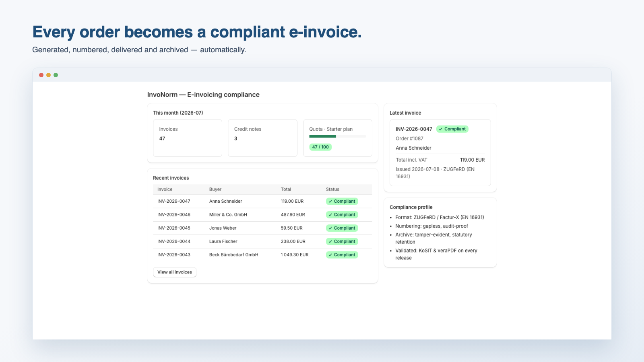Click Compliant badge for Jonas Weber row
644x362 pixels.
[x=342, y=228]
